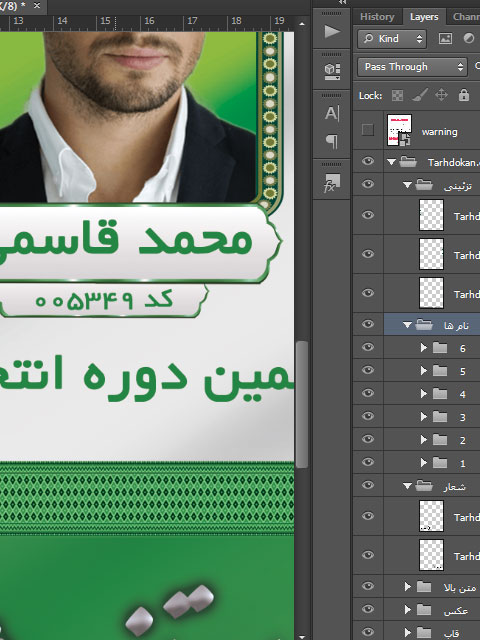The width and height of the screenshot is (480, 640).
Task: Lock position move icon
Action: (x=441, y=95)
